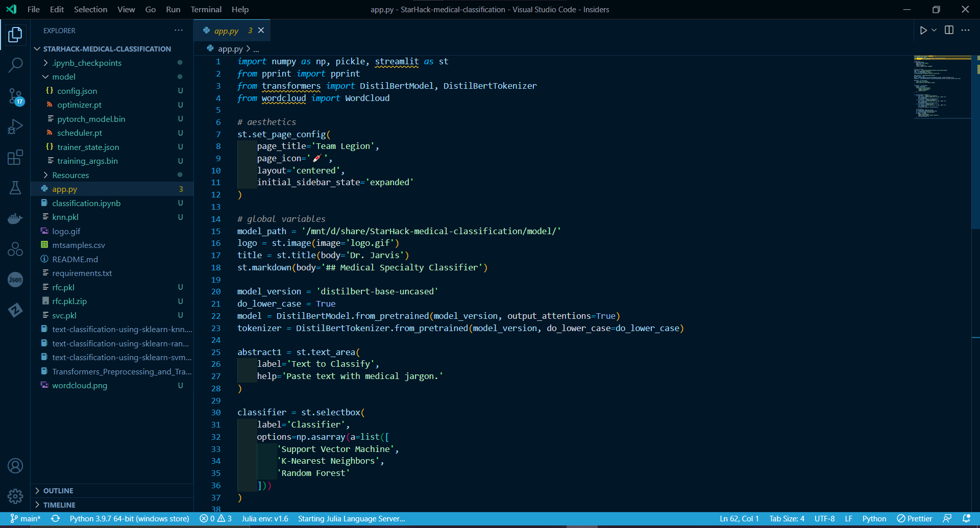Open the Edit menu
Screen dimensions: 980x528
click(57, 9)
